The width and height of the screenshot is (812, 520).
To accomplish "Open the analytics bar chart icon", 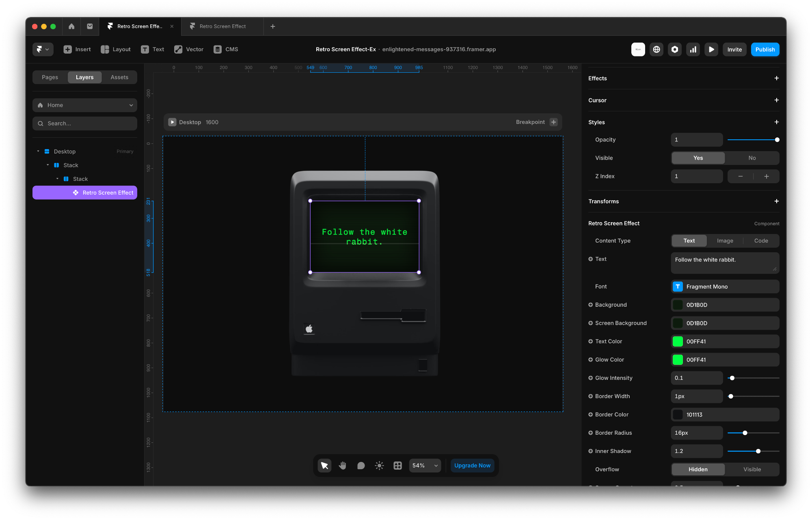I will [693, 49].
